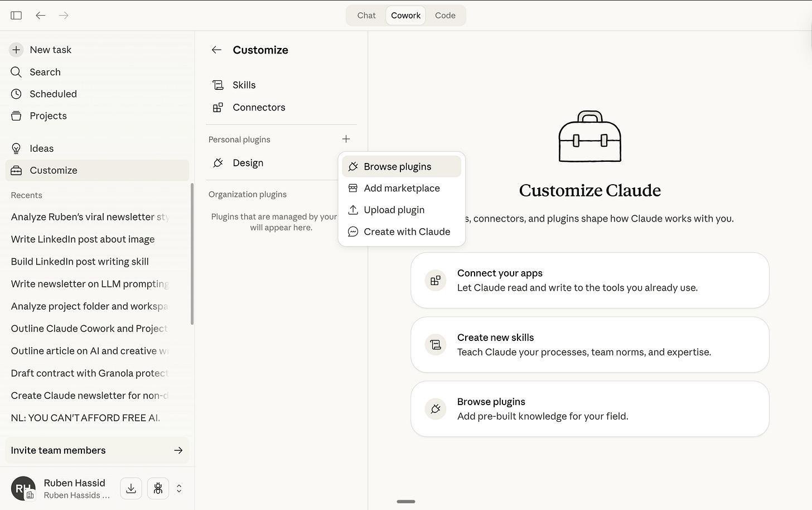Click the plus icon beside Personal plugins

(346, 139)
